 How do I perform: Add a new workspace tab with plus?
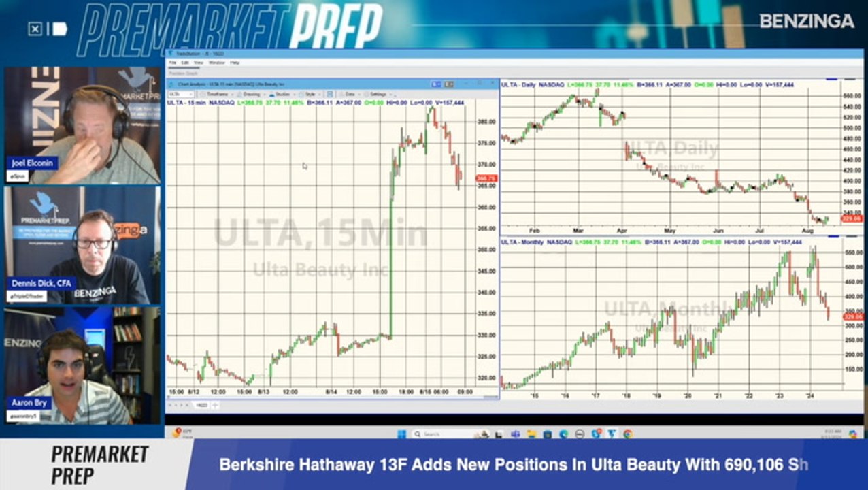click(x=215, y=405)
